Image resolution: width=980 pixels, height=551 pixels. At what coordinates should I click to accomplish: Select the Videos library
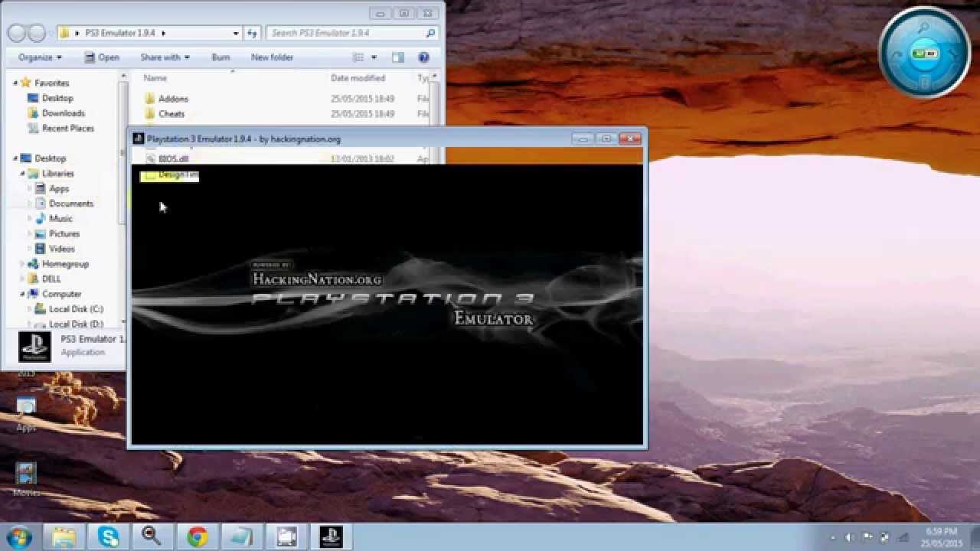61,249
